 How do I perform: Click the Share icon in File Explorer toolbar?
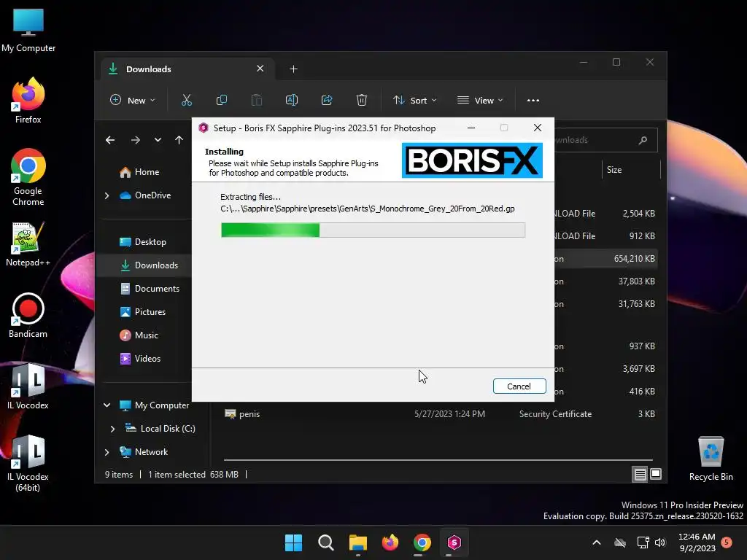(327, 100)
